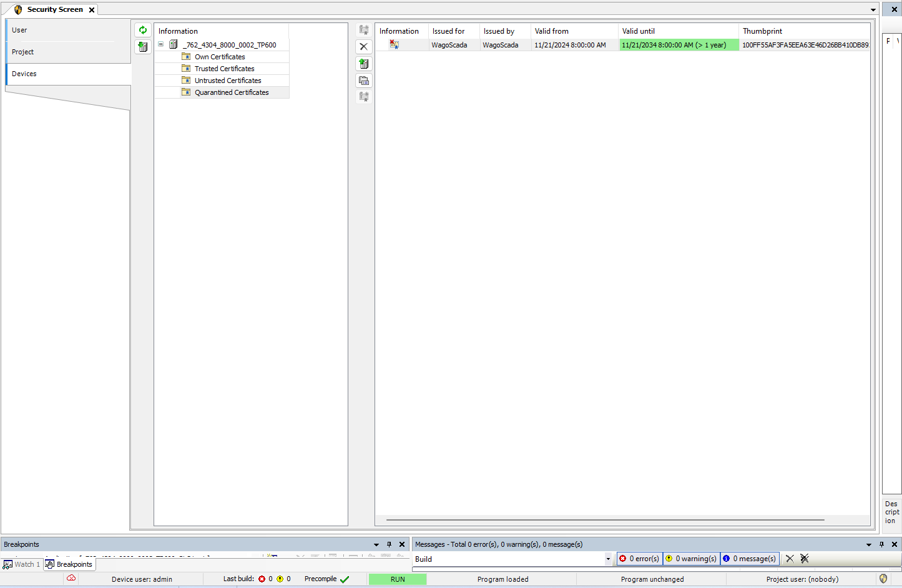
Task: Select Trusted Certificates folder
Action: coord(224,69)
